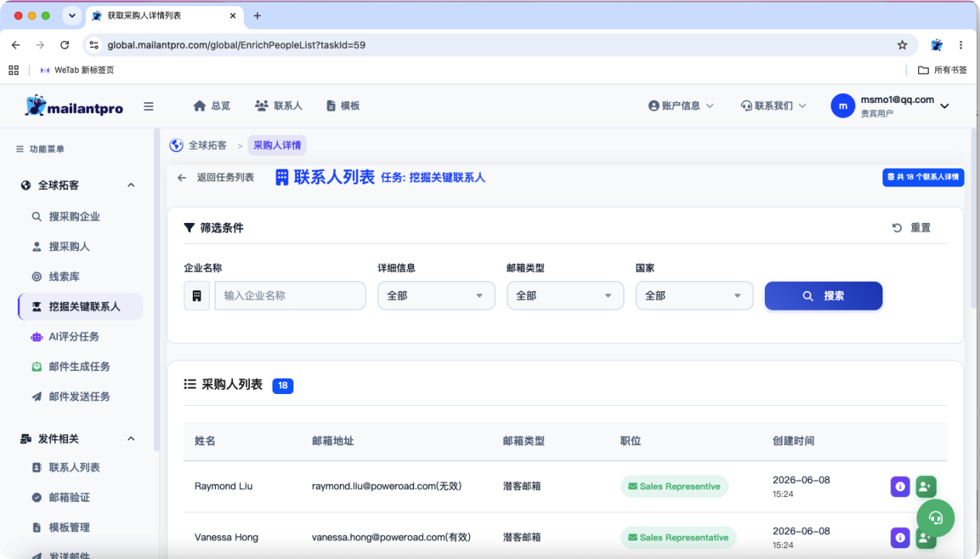Open the green customer support headset button
Image resolution: width=980 pixels, height=559 pixels.
936,518
